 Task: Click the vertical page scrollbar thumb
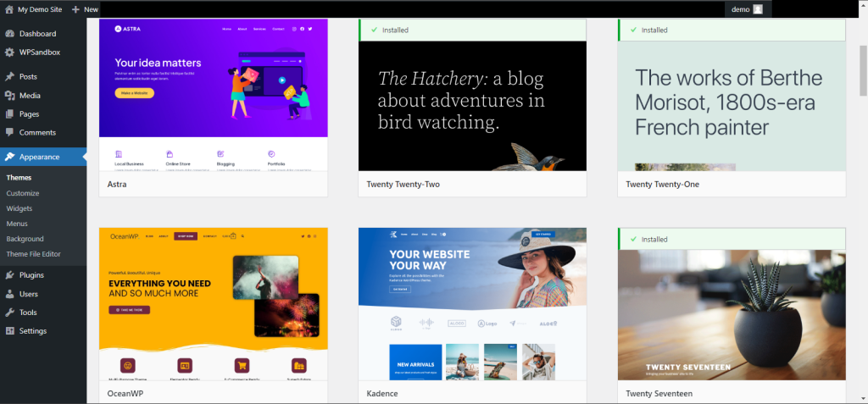863,71
